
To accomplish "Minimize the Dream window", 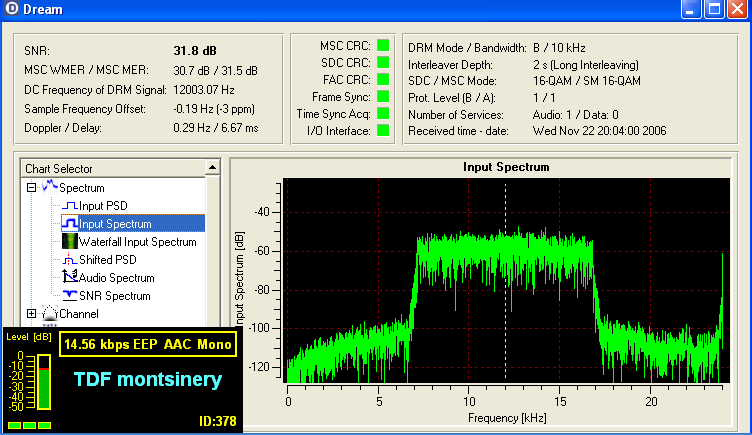I will point(691,9).
